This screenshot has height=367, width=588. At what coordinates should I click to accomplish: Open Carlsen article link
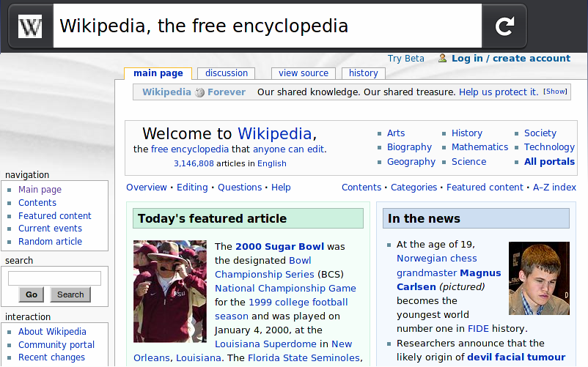tap(416, 287)
